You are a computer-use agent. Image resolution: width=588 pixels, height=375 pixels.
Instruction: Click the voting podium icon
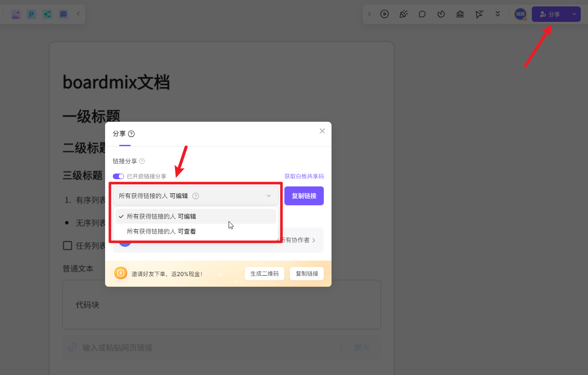click(460, 14)
